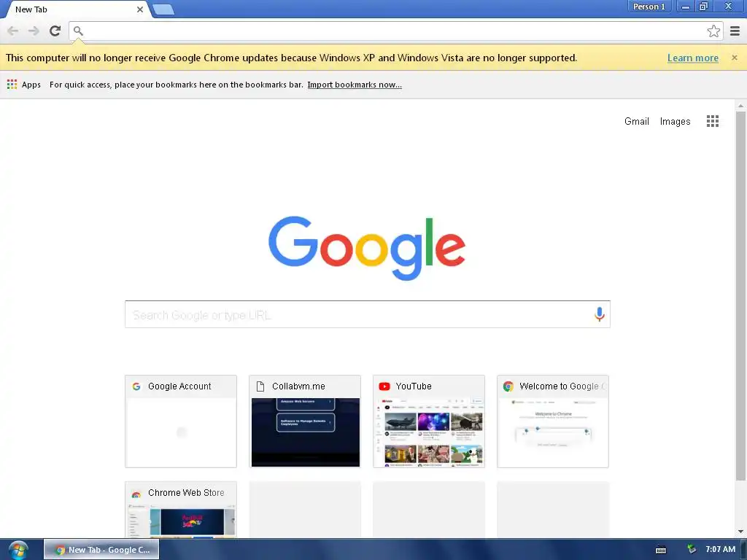
Task: Focus the Search Google or type URL box
Action: 368,314
